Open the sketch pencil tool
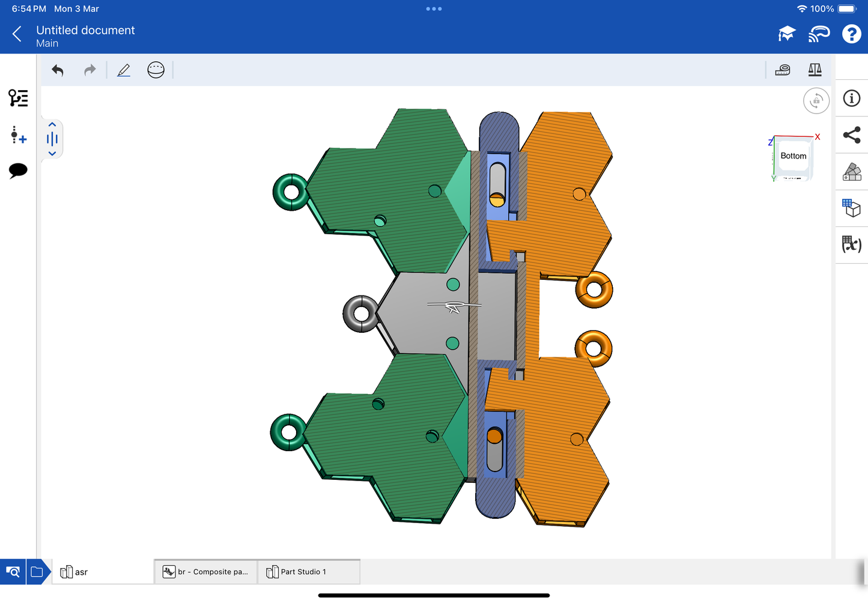Screen dimensions: 868x603 pyautogui.click(x=124, y=70)
